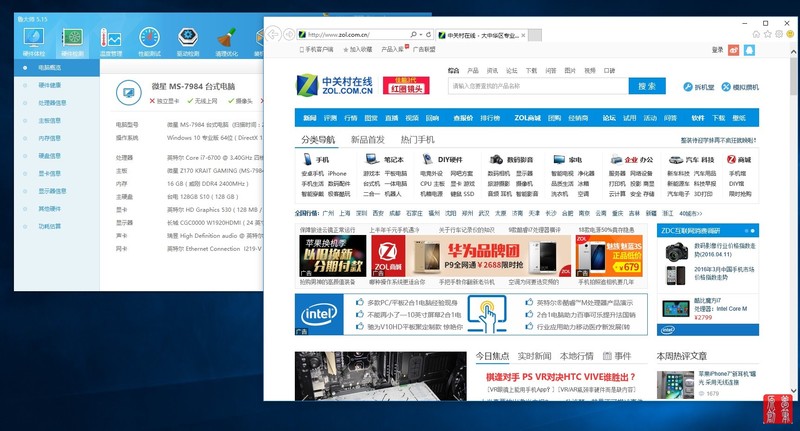Open 手机客户端 link in top bar

pos(316,49)
